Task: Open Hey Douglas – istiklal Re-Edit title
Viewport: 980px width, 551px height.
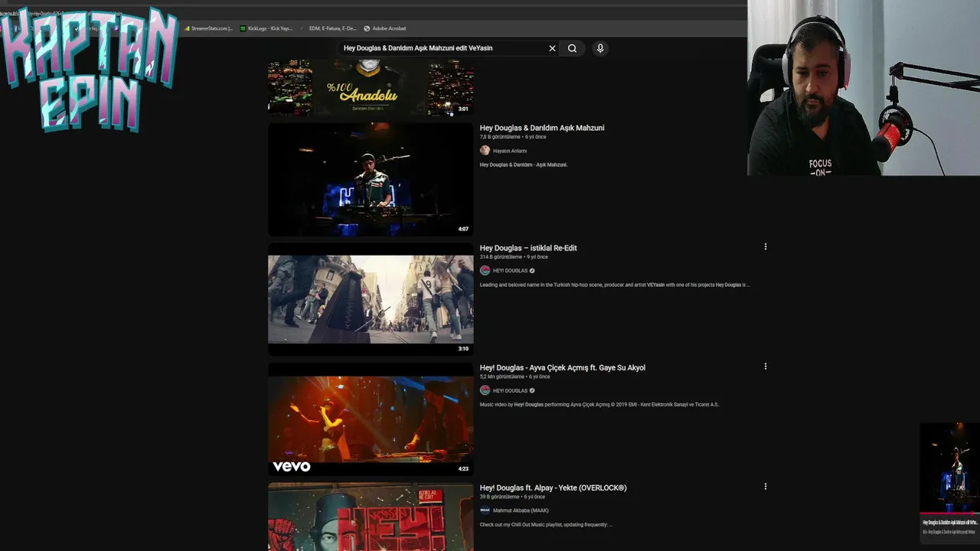Action: 528,248
